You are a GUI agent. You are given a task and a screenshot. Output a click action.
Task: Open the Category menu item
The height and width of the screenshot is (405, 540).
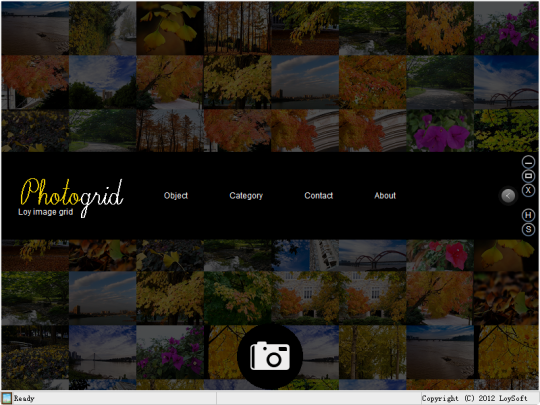246,196
